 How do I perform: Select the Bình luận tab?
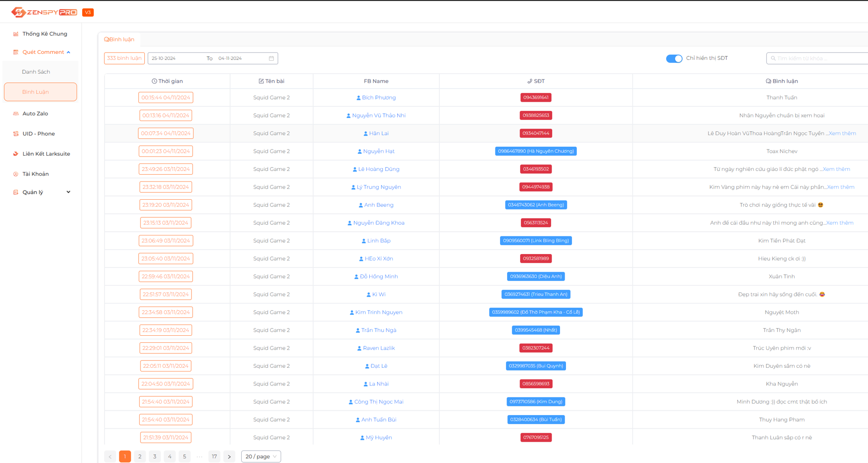point(119,39)
